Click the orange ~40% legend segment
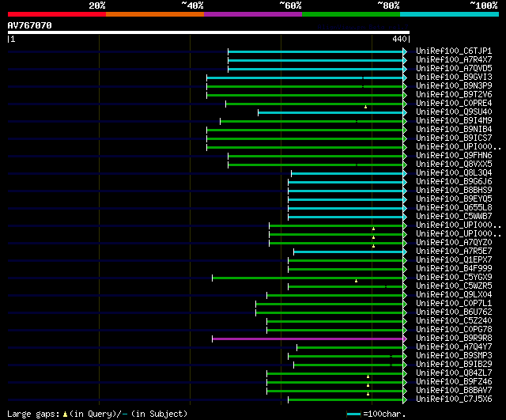This screenshot has height=420, width=506. coord(155,14)
